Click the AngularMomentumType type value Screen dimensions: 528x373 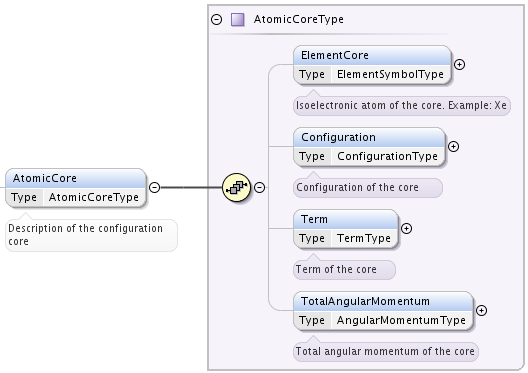(401, 320)
